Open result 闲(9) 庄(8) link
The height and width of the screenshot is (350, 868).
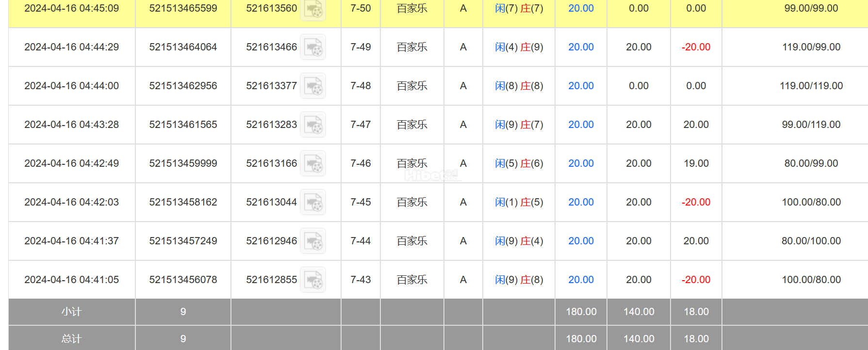[519, 280]
